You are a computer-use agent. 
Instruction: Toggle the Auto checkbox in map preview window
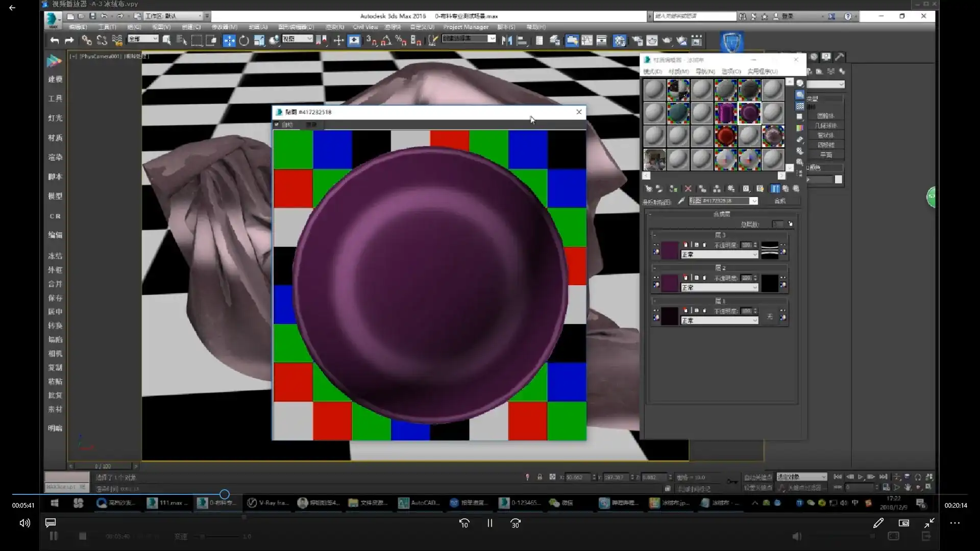[x=277, y=124]
